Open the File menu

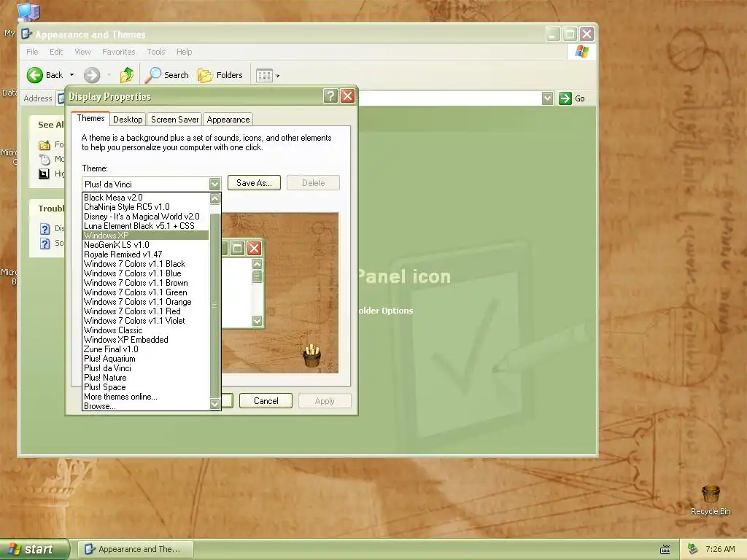pos(32,52)
